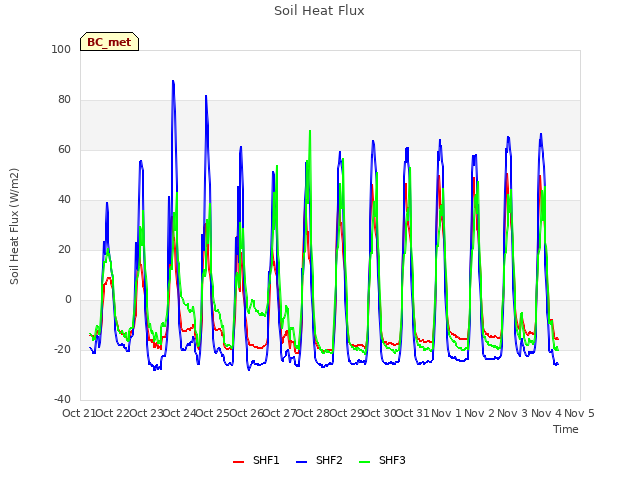Image resolution: width=640 pixels, height=480 pixels.
Task: Click the 100 y-axis tick label
Action: pos(61,49)
